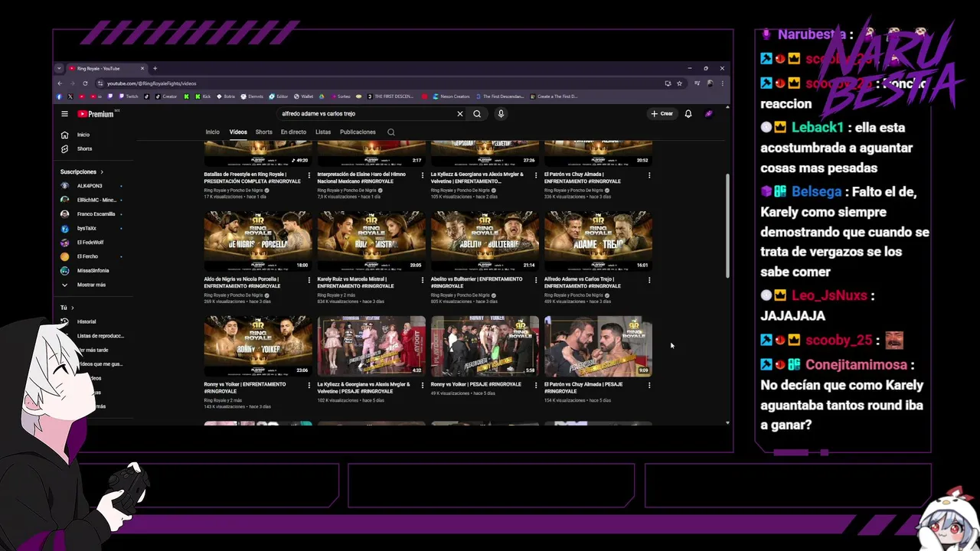Go back with the browser back arrow
Viewport: 980px width, 551px height.
(x=60, y=83)
